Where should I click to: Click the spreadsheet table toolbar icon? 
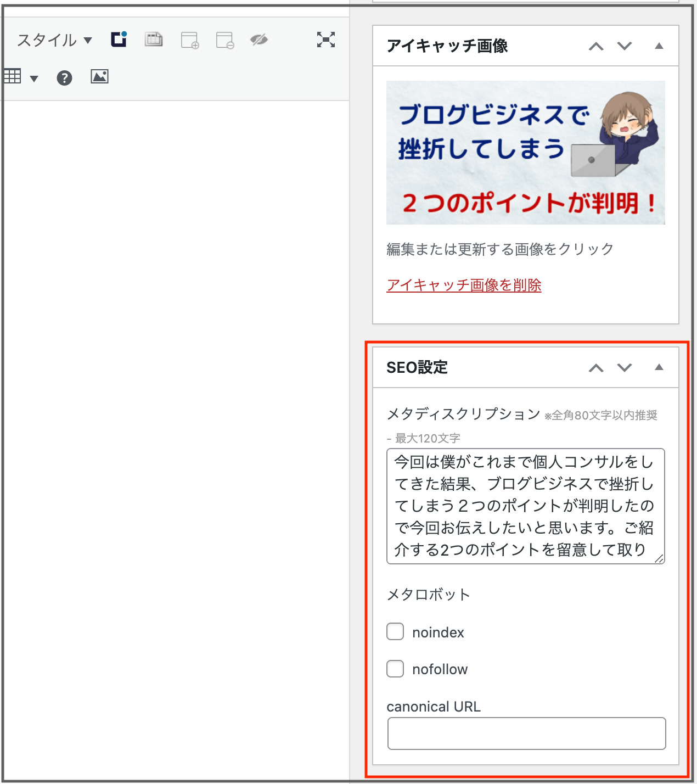(x=154, y=40)
